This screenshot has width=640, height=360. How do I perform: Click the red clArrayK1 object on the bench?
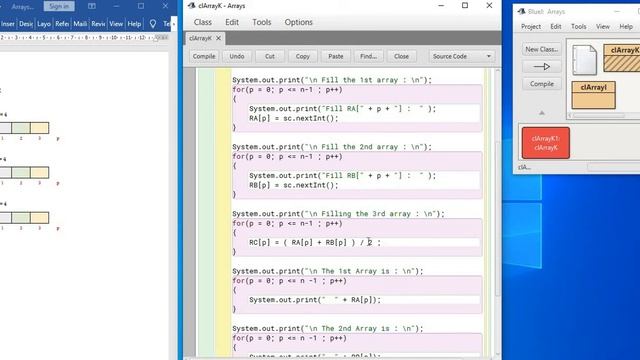[x=546, y=143]
